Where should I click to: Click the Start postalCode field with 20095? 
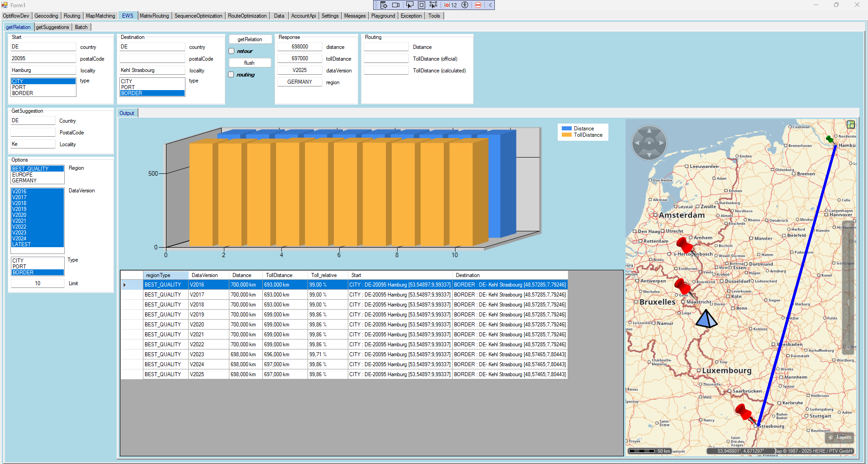43,58
